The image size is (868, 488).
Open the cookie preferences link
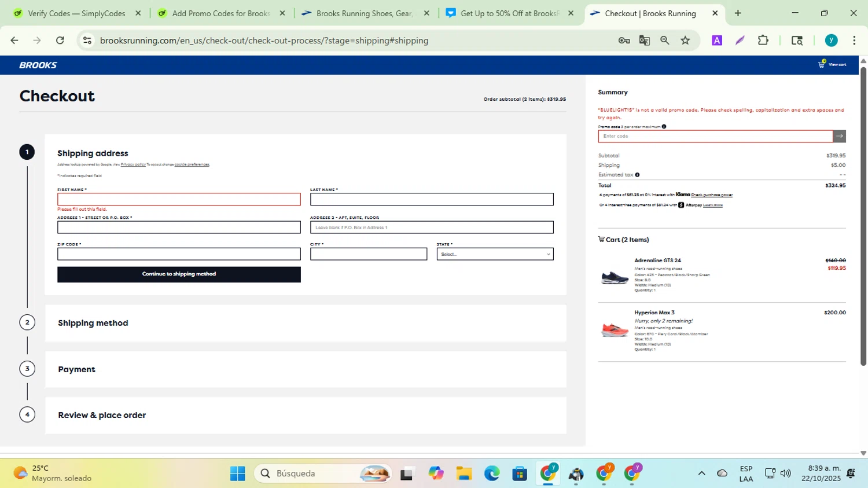click(192, 164)
